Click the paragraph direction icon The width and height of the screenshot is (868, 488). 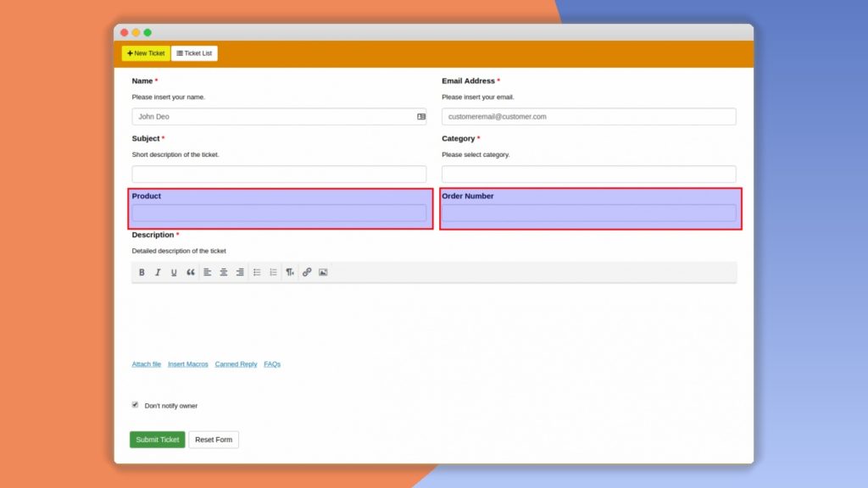pos(290,272)
